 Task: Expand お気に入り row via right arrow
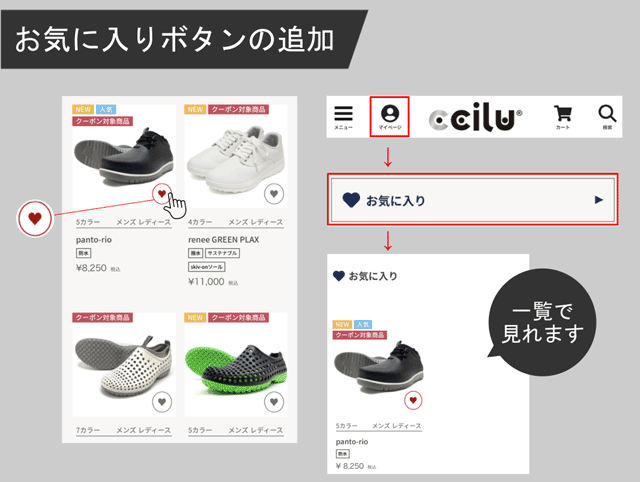click(x=599, y=200)
